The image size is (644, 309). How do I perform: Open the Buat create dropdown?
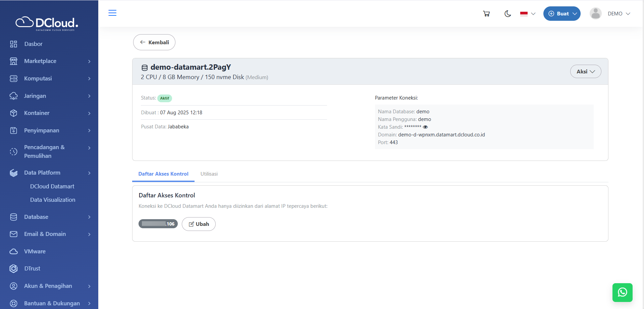[562, 14]
